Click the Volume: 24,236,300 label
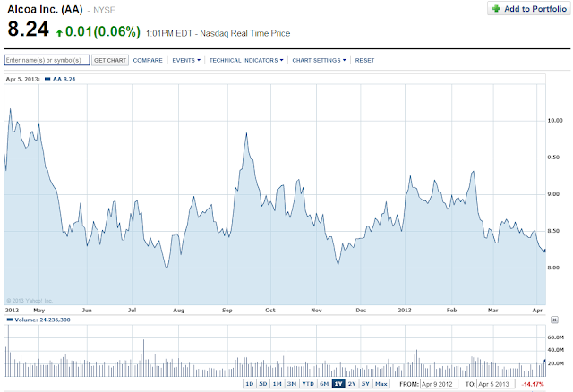Image resolution: width=573 pixels, height=392 pixels. point(42,320)
